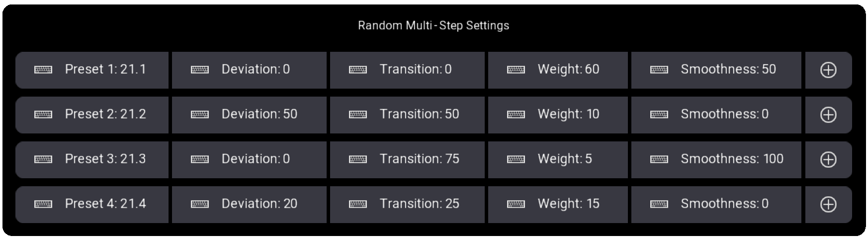Open the Smoothness: 50 field
Screen dimensions: 868x240
click(716, 70)
